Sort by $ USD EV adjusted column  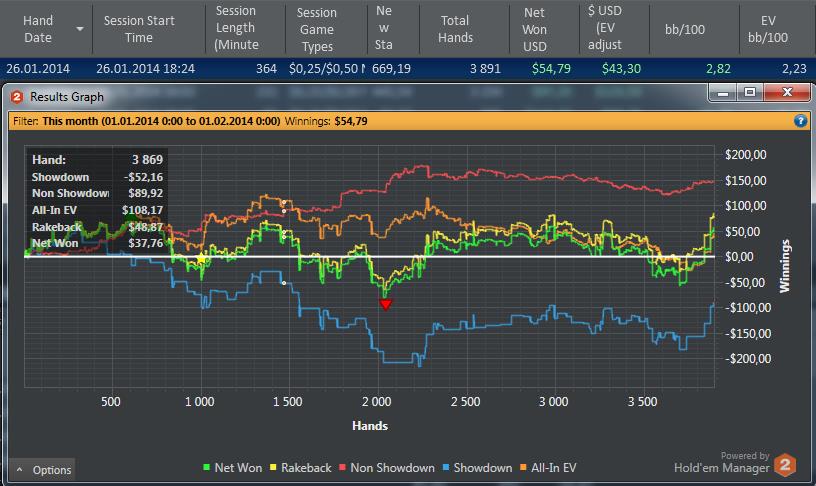click(605, 28)
